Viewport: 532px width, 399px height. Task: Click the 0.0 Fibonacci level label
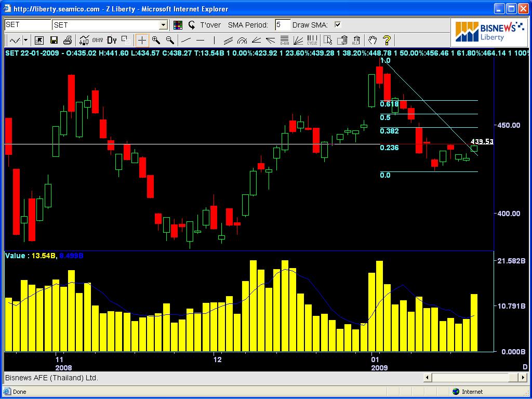pyautogui.click(x=385, y=175)
